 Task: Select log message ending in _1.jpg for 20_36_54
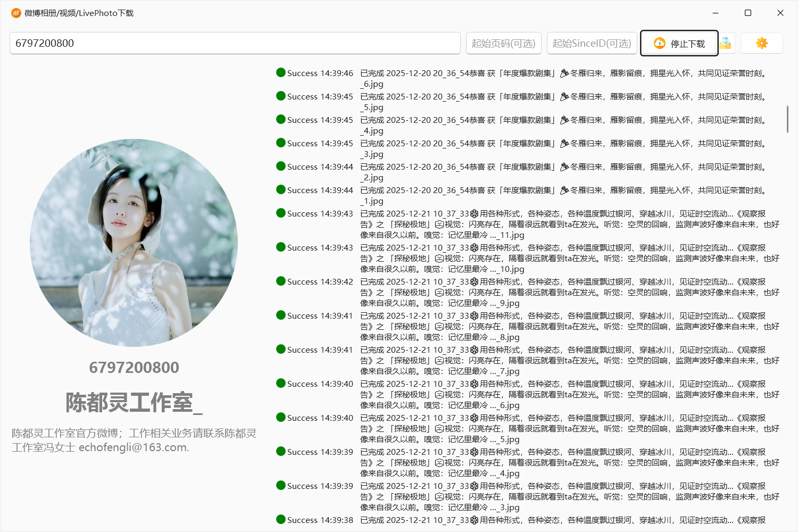pos(564,196)
